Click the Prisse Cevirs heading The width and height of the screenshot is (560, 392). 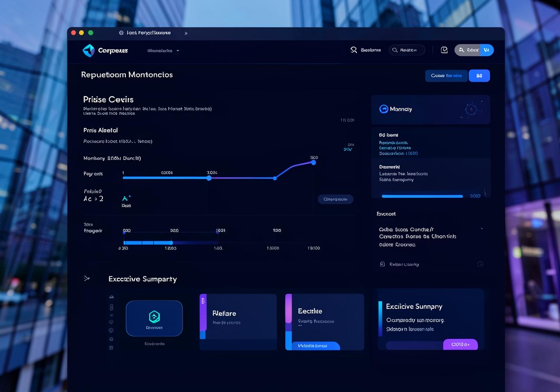[108, 99]
